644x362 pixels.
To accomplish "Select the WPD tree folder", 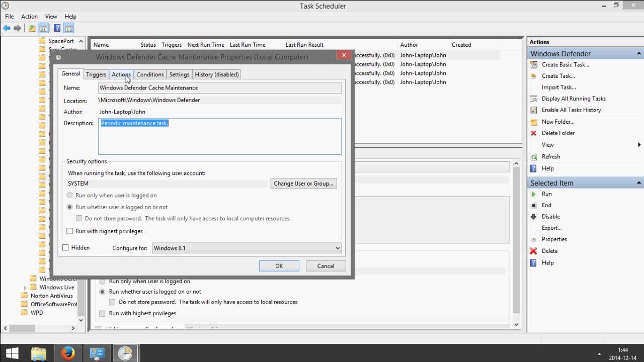I will coord(37,313).
